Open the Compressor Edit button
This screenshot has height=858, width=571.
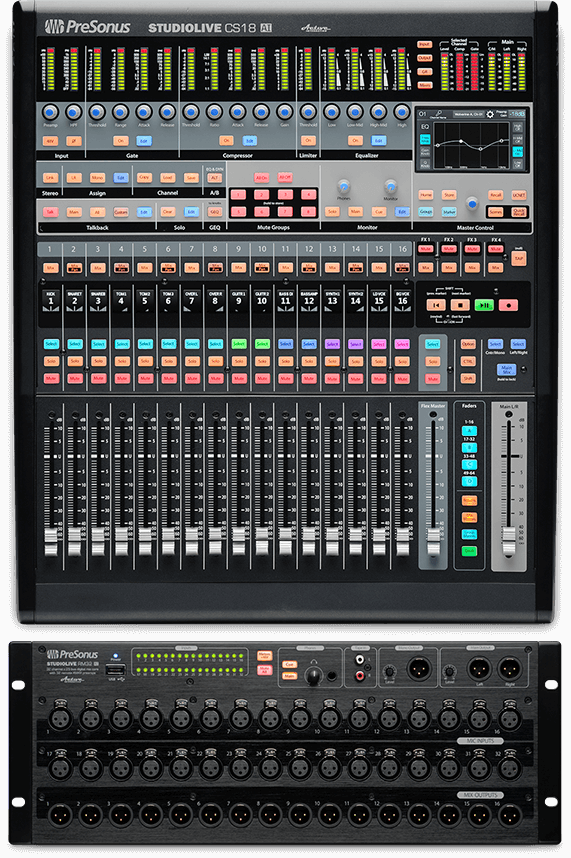pyautogui.click(x=249, y=141)
